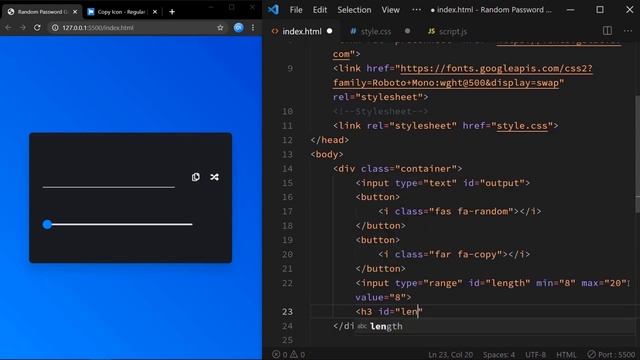
Task: Click the browser back arrow
Action: pyautogui.click(x=8, y=27)
